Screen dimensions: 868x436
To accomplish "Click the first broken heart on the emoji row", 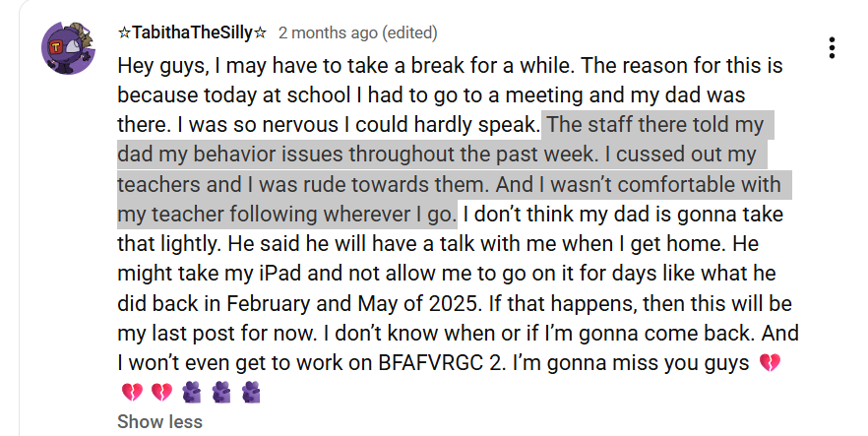I will [131, 394].
